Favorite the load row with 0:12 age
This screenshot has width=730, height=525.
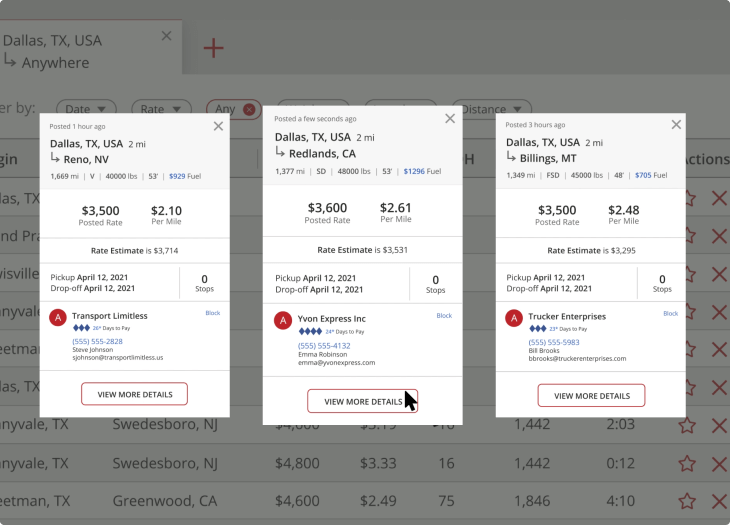[687, 464]
